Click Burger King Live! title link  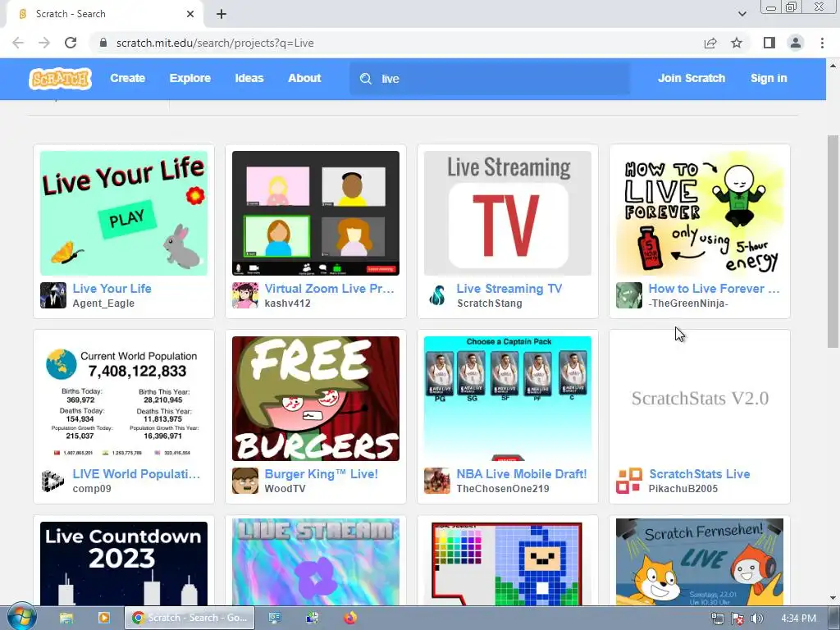click(x=322, y=474)
